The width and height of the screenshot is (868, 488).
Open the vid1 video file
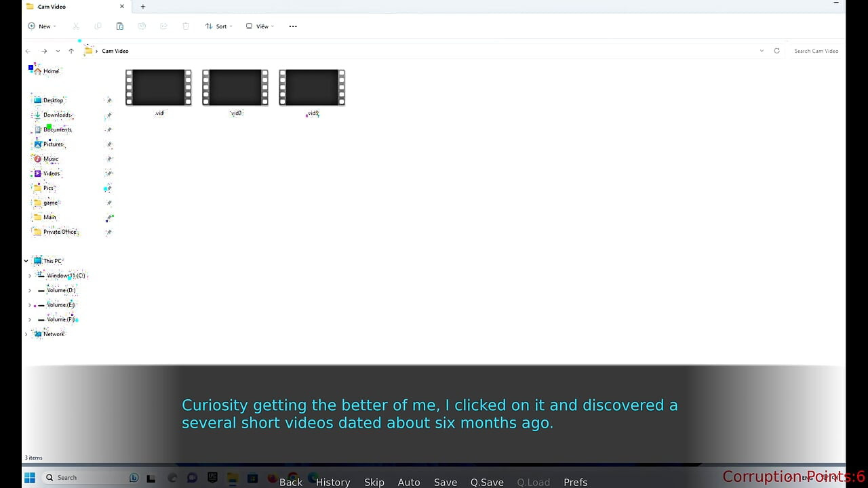pos(158,87)
